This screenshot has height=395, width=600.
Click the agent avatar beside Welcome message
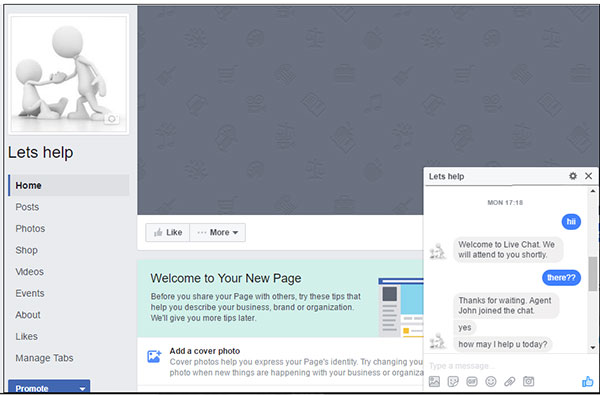437,251
